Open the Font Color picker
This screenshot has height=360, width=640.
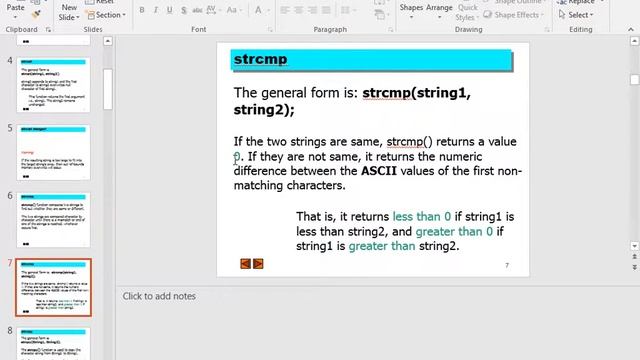(x=262, y=10)
